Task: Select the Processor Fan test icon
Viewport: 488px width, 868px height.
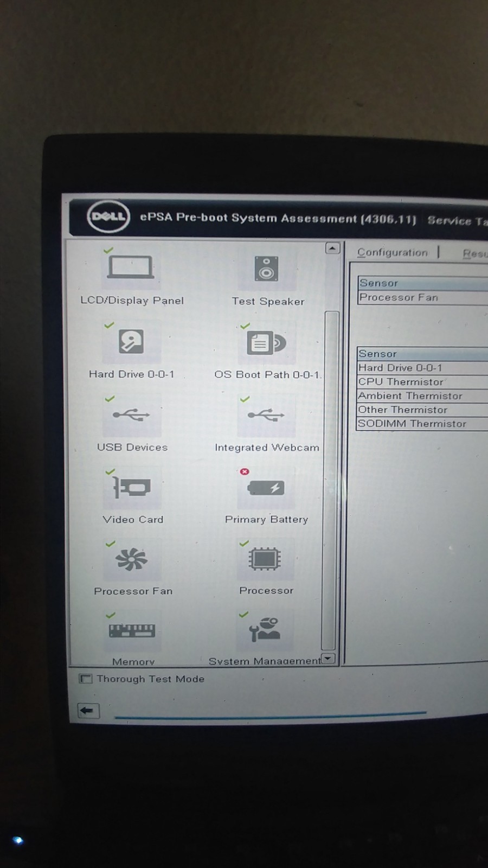Action: point(131,559)
